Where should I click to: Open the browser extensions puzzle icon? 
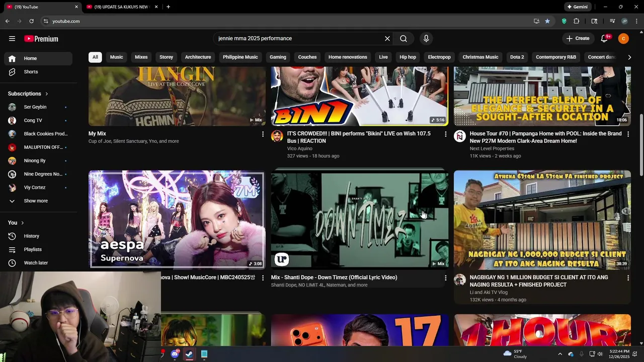click(x=577, y=21)
